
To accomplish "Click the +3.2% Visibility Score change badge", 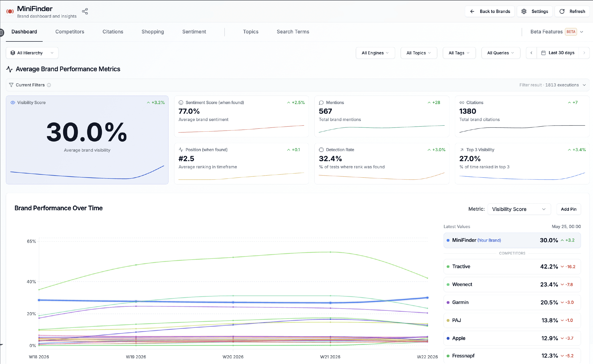I will pyautogui.click(x=156, y=103).
